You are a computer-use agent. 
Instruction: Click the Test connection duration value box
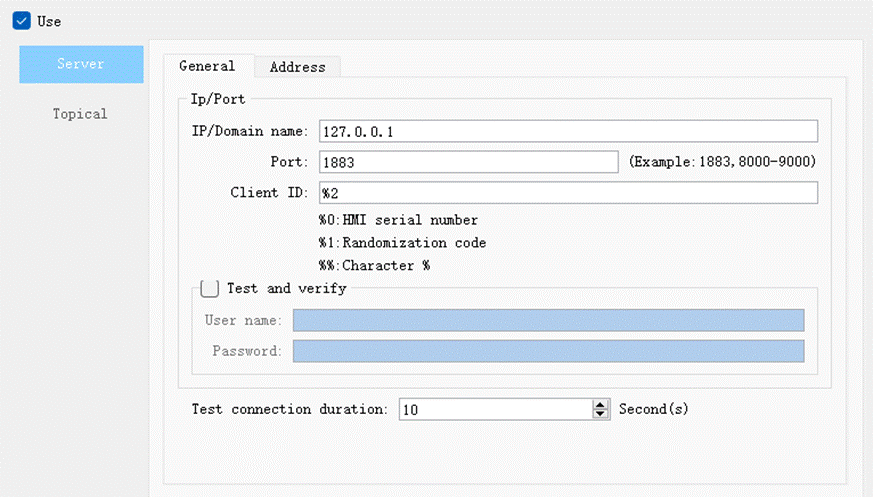pyautogui.click(x=495, y=409)
